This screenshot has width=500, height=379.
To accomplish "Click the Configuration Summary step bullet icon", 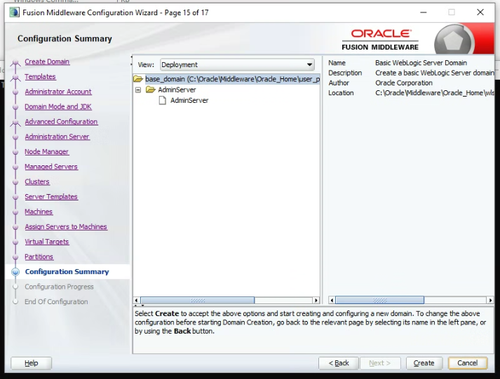I will tap(15, 272).
